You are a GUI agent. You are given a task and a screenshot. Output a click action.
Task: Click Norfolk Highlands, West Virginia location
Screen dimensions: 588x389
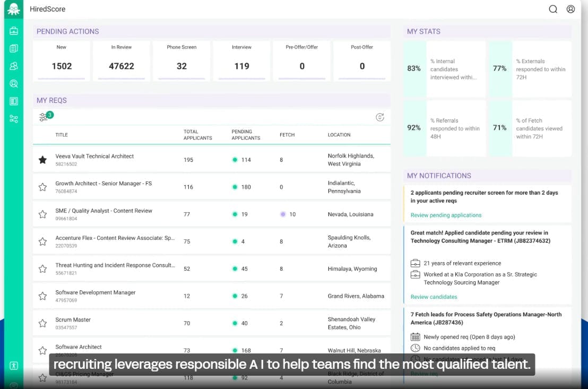(x=351, y=160)
